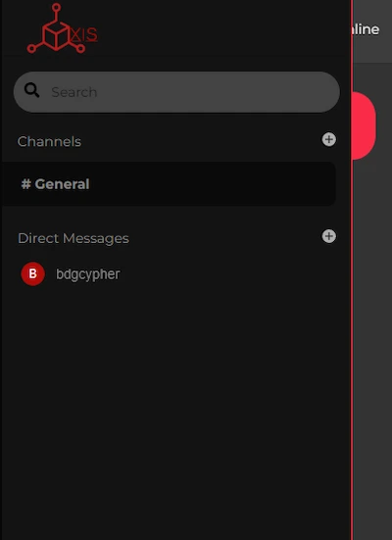Click the search magnifier icon
The image size is (392, 540).
coord(31,90)
